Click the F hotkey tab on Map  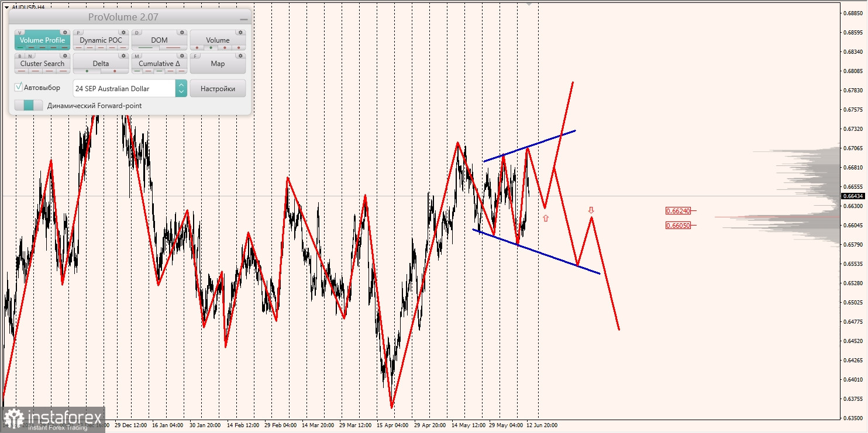coord(195,56)
